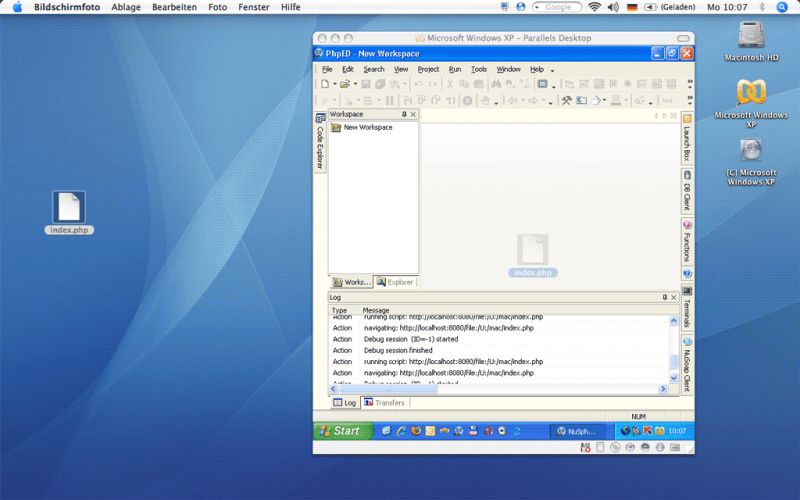
Task: Click the hand icon in debug toolbar
Action: [x=485, y=101]
